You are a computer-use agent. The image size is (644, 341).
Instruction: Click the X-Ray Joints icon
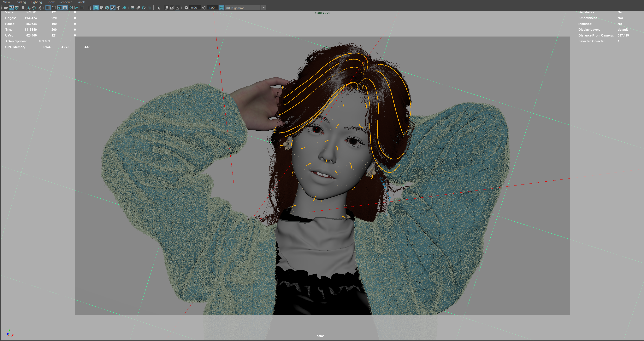coord(178,8)
